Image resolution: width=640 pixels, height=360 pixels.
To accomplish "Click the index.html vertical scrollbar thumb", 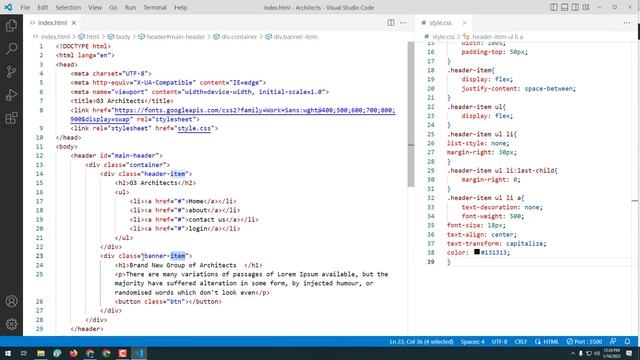I will (x=411, y=114).
